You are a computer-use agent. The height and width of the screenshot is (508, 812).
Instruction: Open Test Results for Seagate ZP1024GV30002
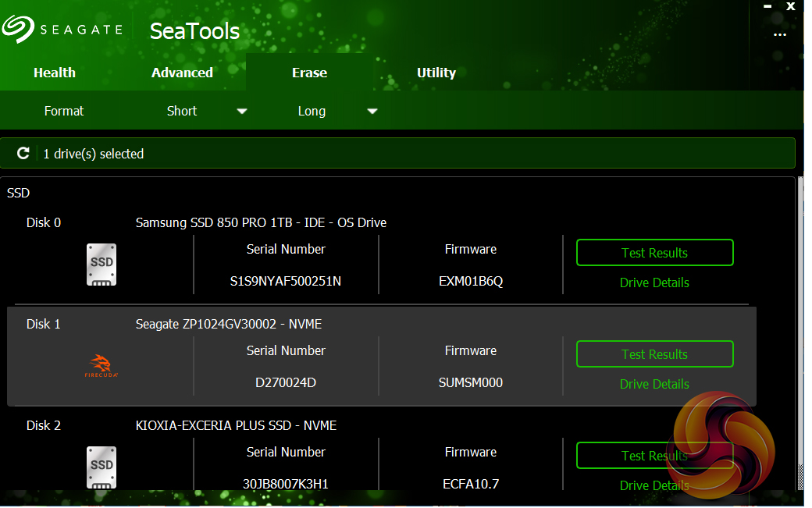click(654, 353)
